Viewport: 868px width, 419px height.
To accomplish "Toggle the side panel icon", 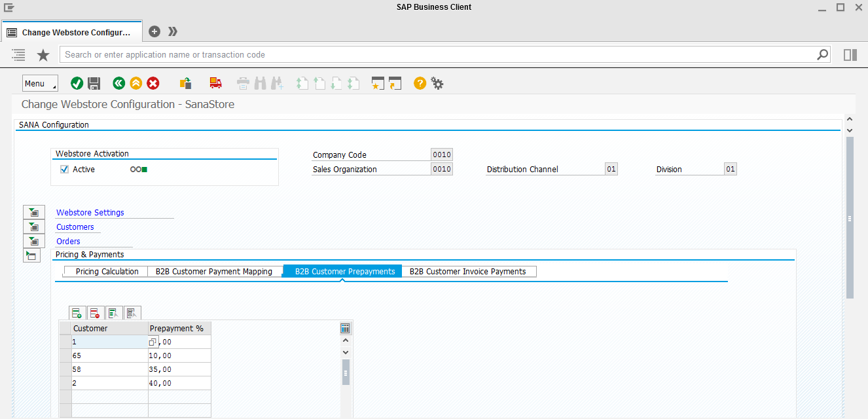I will tap(850, 55).
